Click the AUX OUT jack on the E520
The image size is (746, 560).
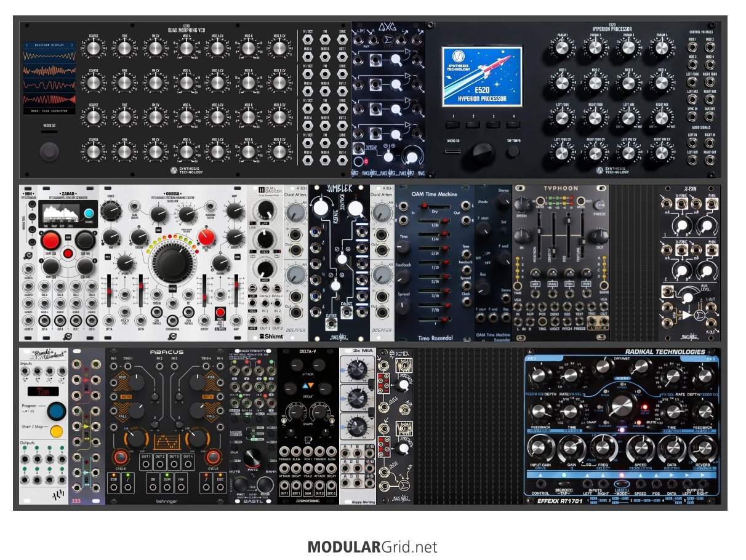pos(710,117)
